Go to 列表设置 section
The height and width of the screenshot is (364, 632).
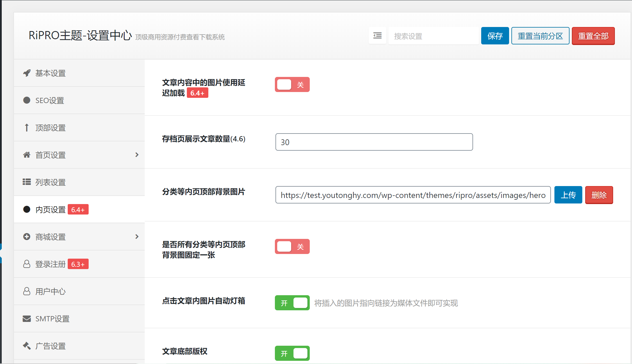[x=79, y=182]
